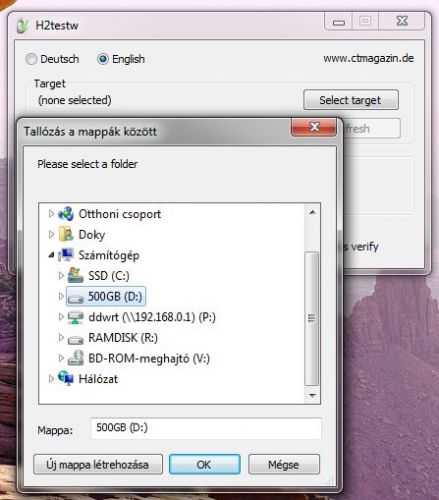Click Új mappa létrehozása button
439x500 pixels.
(x=98, y=464)
